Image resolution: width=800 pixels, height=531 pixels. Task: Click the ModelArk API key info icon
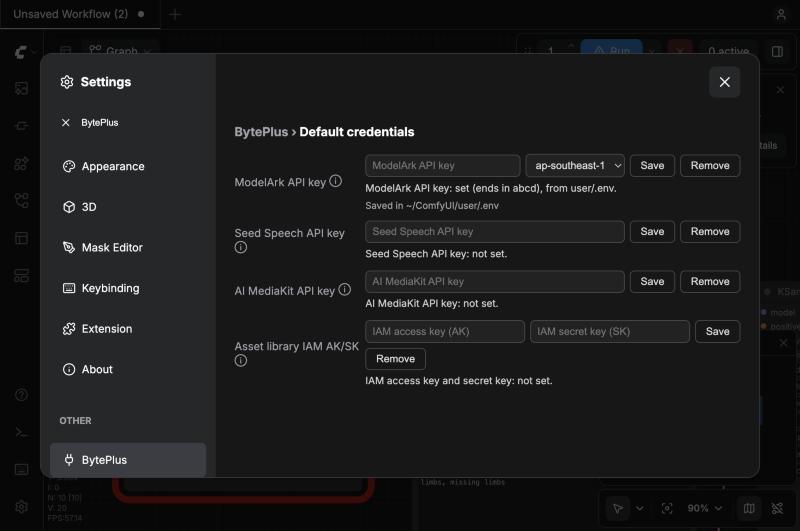tap(336, 181)
